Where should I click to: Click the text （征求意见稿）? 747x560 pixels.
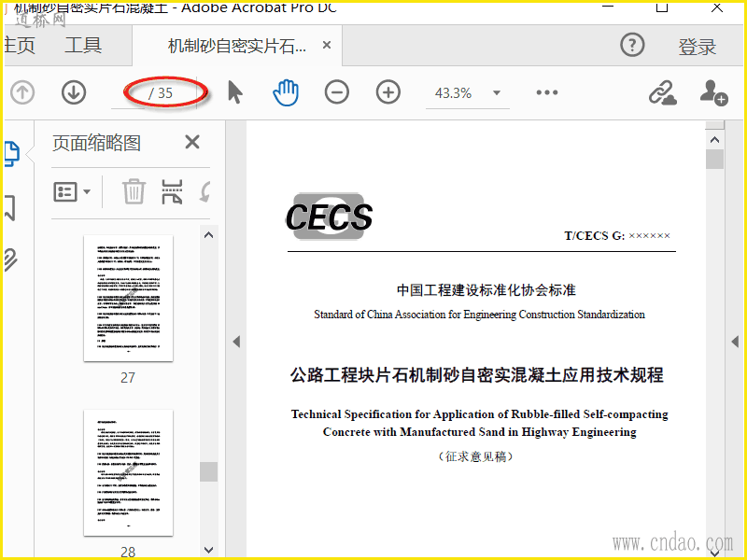click(475, 456)
